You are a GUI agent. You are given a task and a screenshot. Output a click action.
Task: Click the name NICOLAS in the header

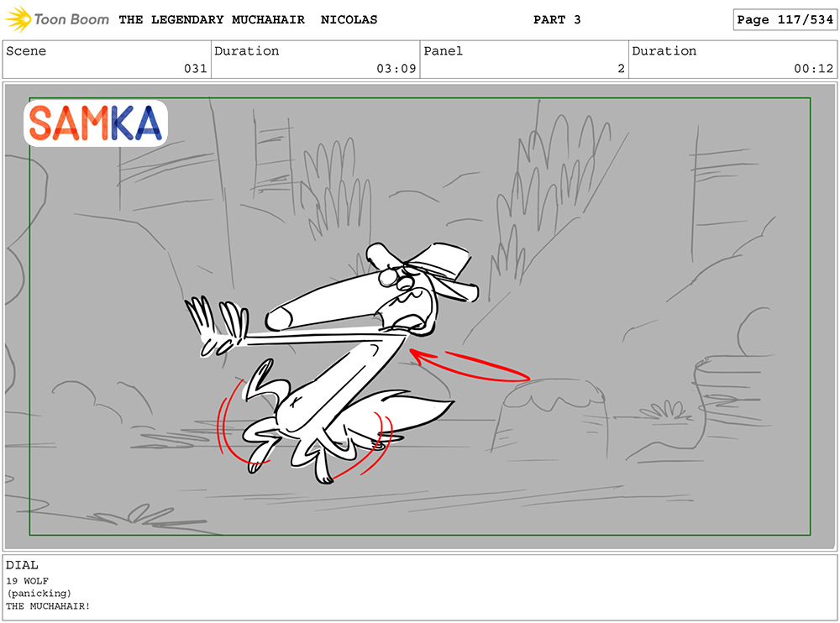point(349,20)
